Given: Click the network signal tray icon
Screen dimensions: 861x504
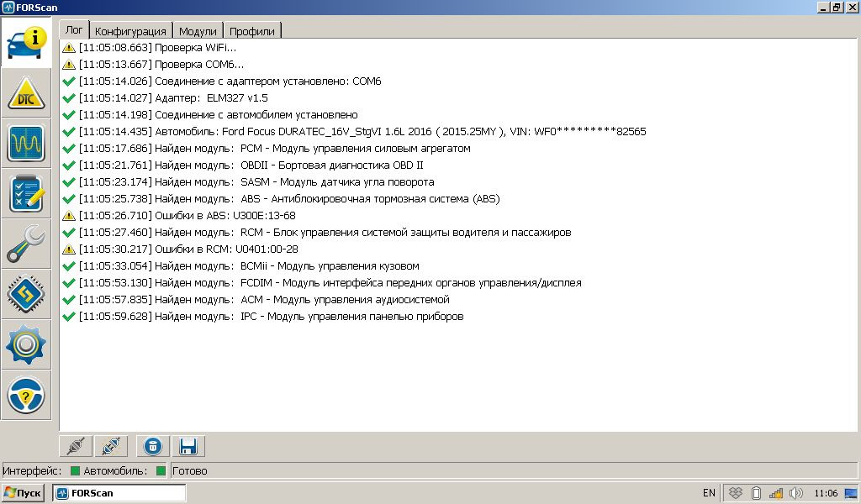Looking at the screenshot, I should (776, 494).
